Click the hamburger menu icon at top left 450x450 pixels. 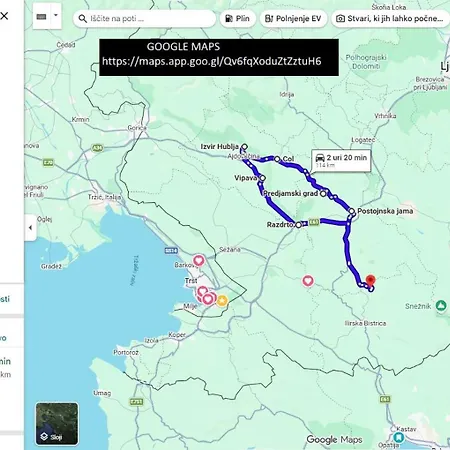tap(41, 17)
